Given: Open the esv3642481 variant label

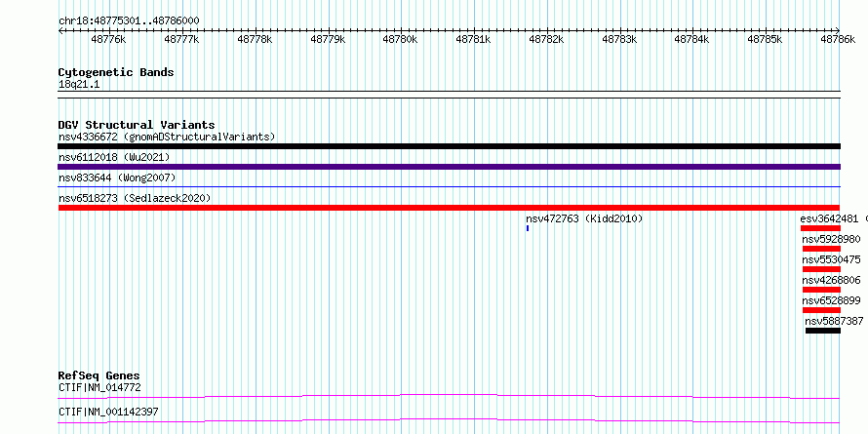Looking at the screenshot, I should (x=829, y=218).
